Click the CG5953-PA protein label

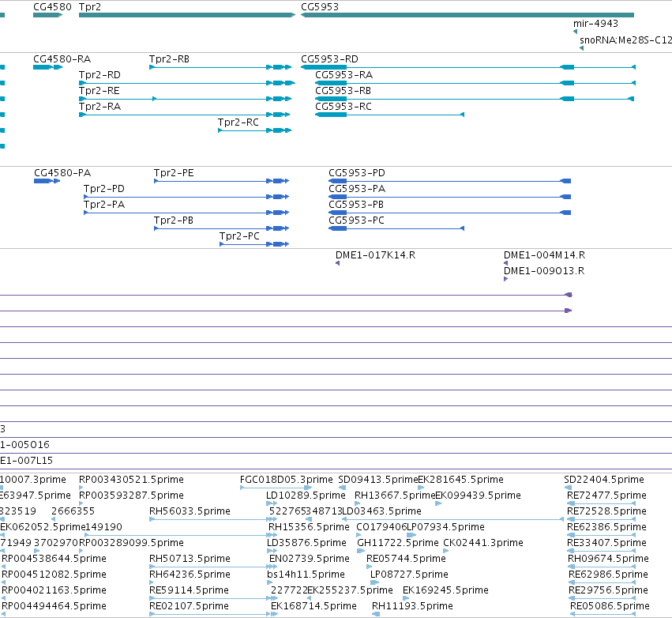pos(357,189)
